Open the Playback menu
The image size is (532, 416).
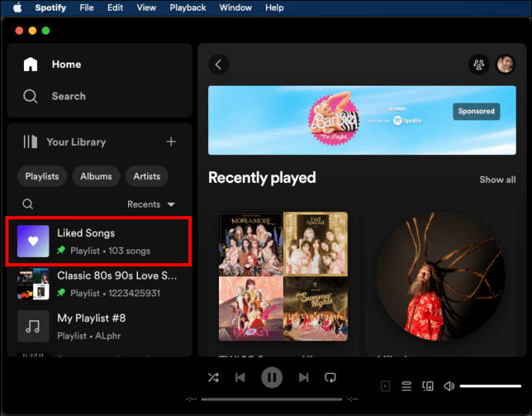click(187, 8)
